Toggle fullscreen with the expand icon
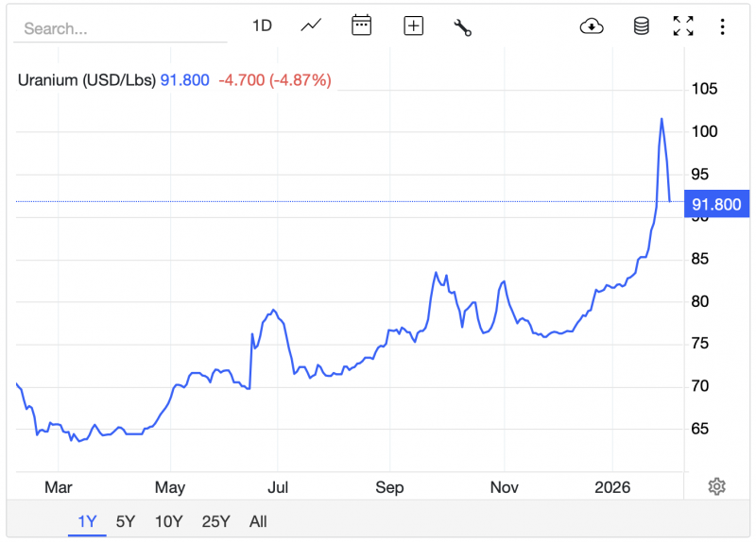The width and height of the screenshot is (756, 542). click(682, 26)
